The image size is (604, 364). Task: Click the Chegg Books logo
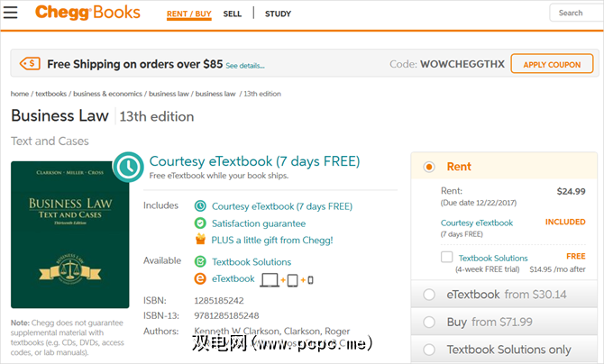[x=87, y=13]
